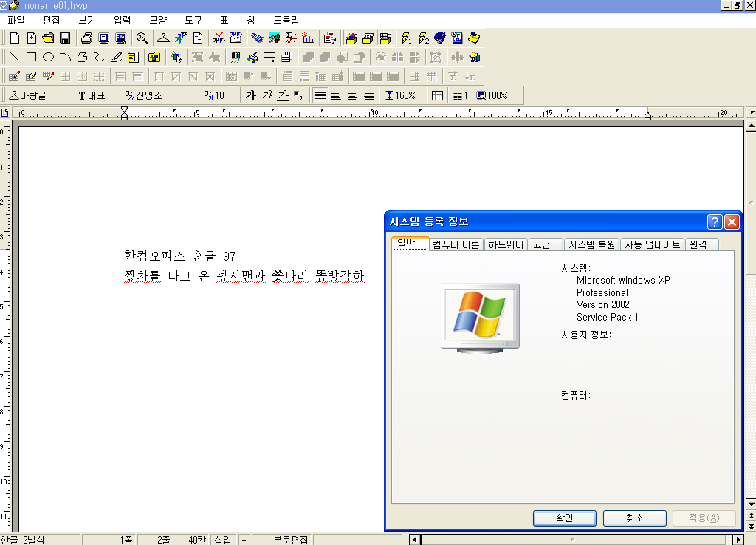The image size is (756, 545).
Task: Click the 확인 button in the dialog
Action: [x=564, y=518]
